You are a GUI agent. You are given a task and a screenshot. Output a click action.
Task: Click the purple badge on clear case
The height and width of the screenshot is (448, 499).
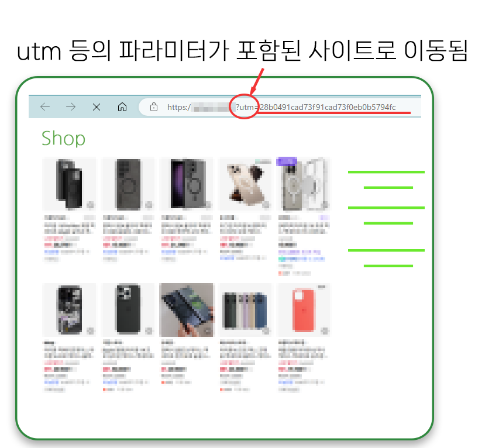287,161
